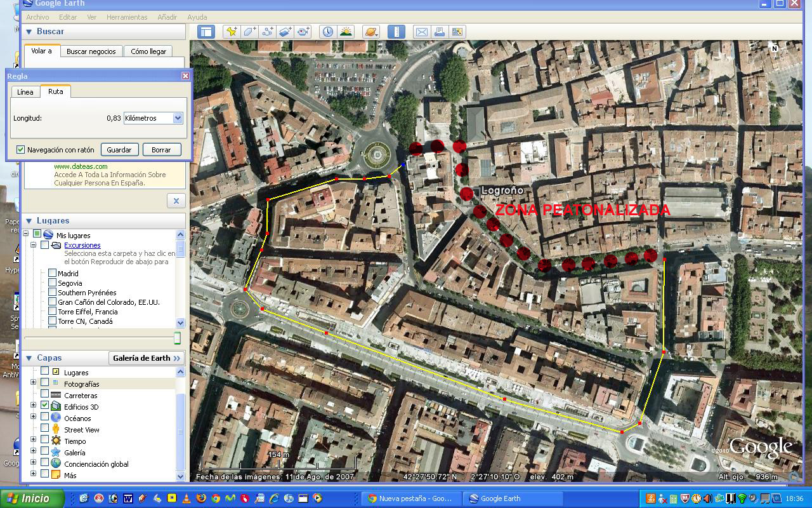Toggle the sidebar panel icon
The image size is (812, 508).
point(206,32)
